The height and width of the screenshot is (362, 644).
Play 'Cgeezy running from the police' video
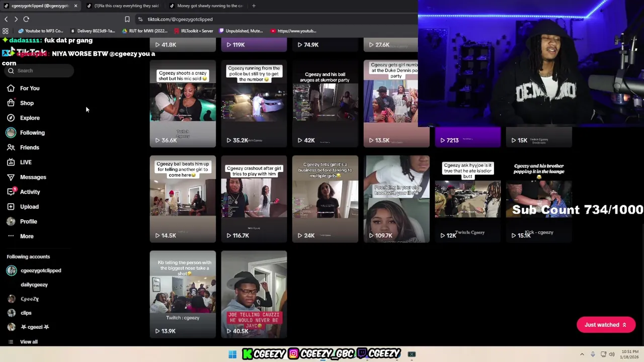click(x=254, y=104)
